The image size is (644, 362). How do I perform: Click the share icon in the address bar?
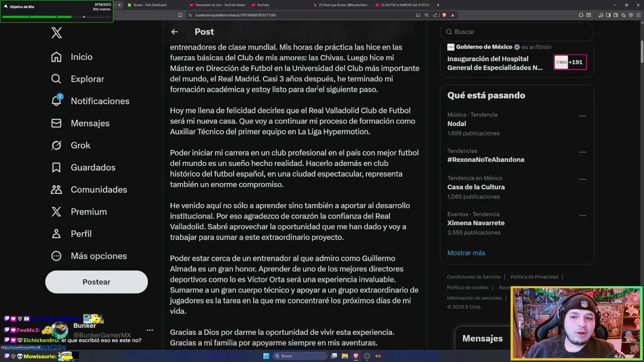(434, 15)
